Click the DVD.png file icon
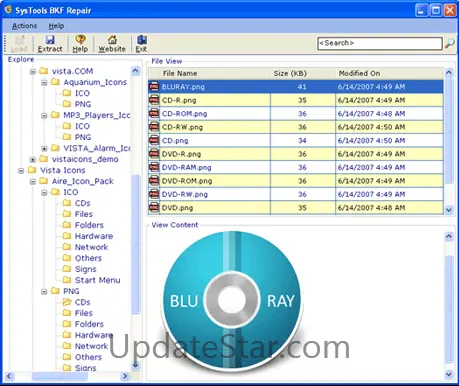Viewport: 459px width, 386px height. (154, 208)
